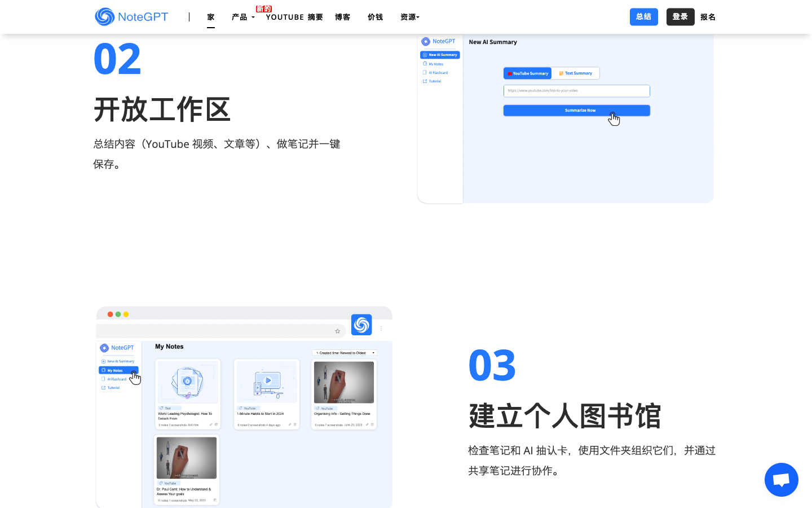The image size is (812, 508).
Task: Select the Text Summary tab
Action: [x=576, y=73]
